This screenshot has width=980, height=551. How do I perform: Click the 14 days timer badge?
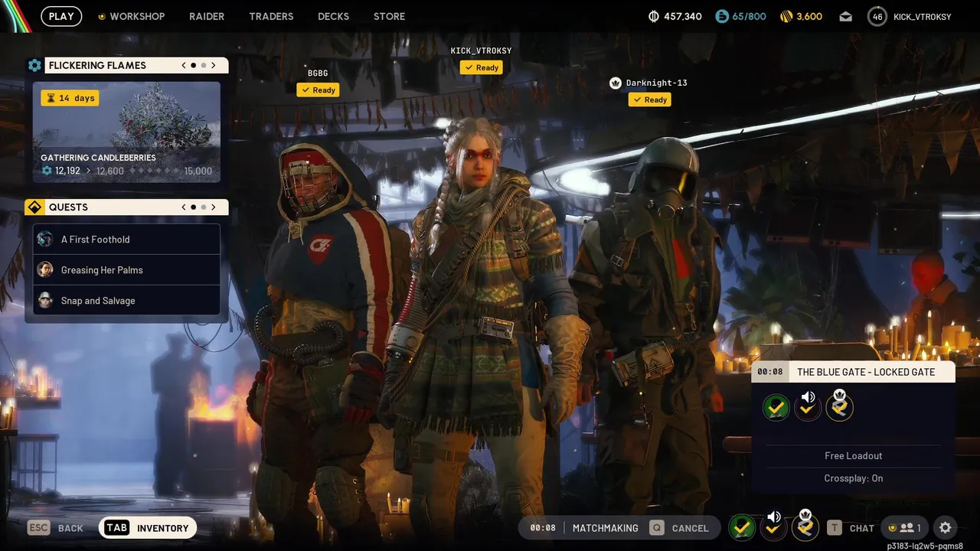pos(70,98)
